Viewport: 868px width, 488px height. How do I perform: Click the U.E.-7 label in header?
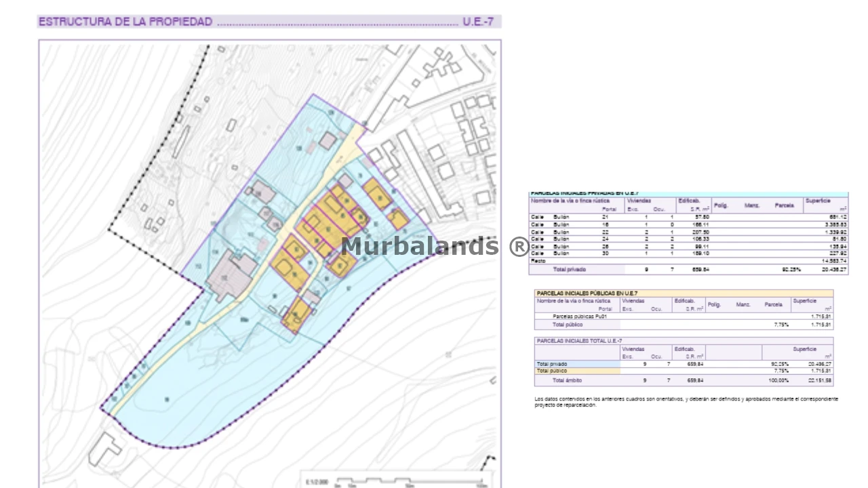point(477,22)
